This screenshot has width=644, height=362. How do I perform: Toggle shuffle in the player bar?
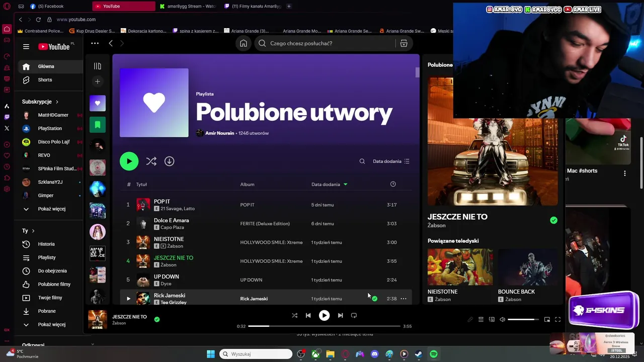294,315
